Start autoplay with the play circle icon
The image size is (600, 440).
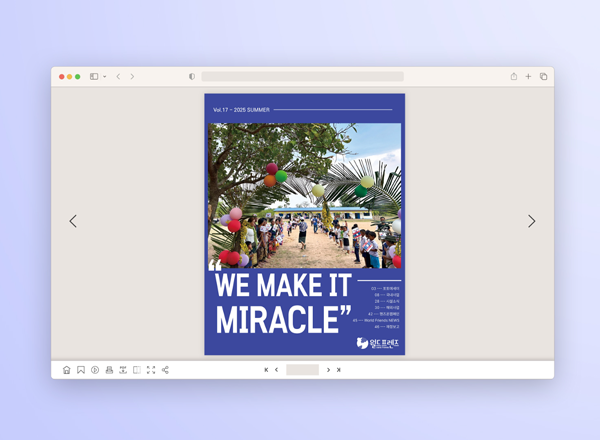(95, 370)
